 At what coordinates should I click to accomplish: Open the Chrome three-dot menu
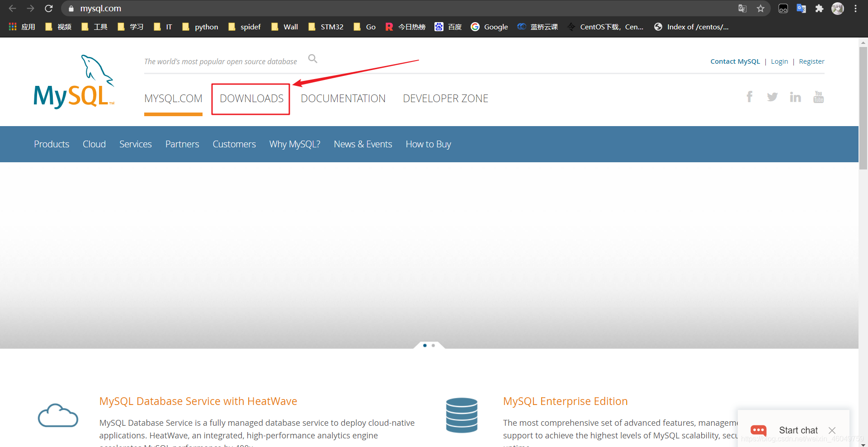click(x=856, y=8)
